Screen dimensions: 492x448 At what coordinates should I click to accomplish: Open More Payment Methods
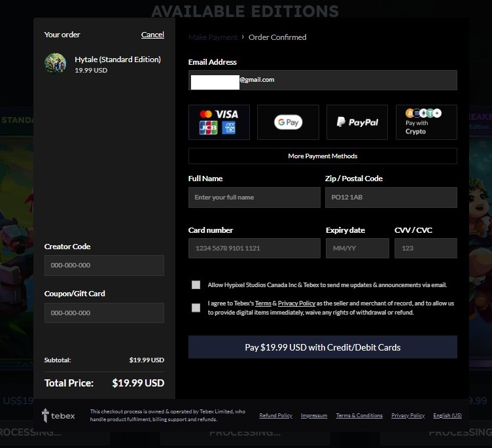[x=323, y=156]
